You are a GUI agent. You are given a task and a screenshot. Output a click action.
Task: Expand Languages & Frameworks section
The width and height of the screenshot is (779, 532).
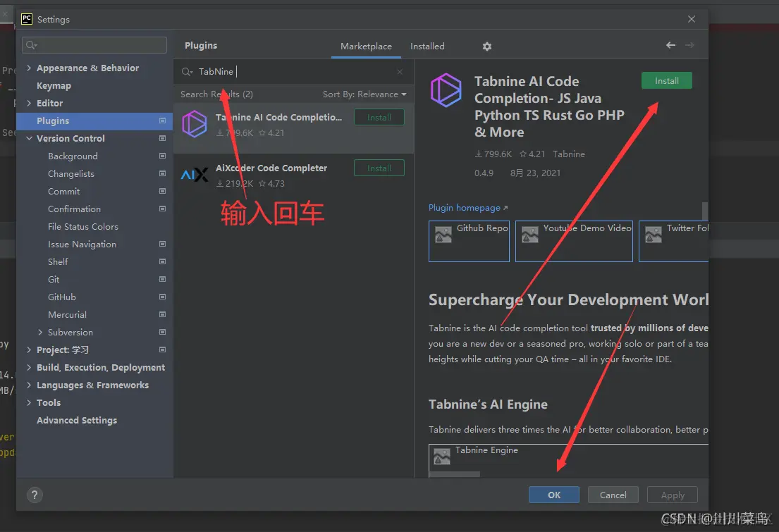[x=29, y=385]
